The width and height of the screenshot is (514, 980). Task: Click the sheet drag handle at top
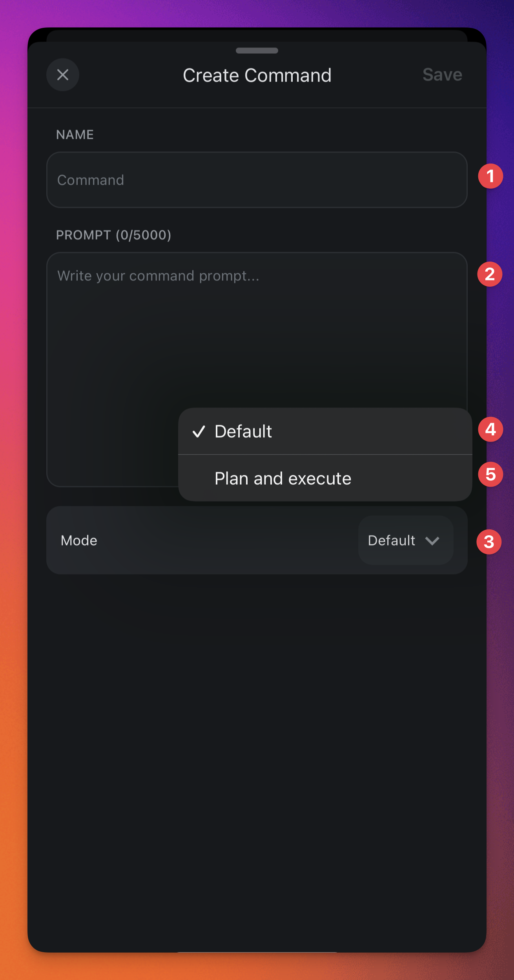click(257, 51)
